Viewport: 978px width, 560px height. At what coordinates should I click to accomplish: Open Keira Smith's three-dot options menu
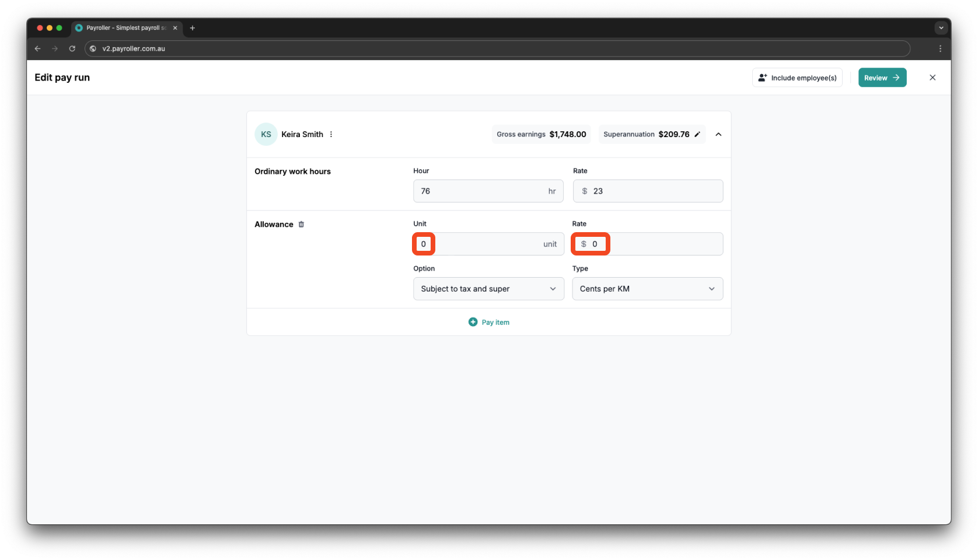[331, 134]
